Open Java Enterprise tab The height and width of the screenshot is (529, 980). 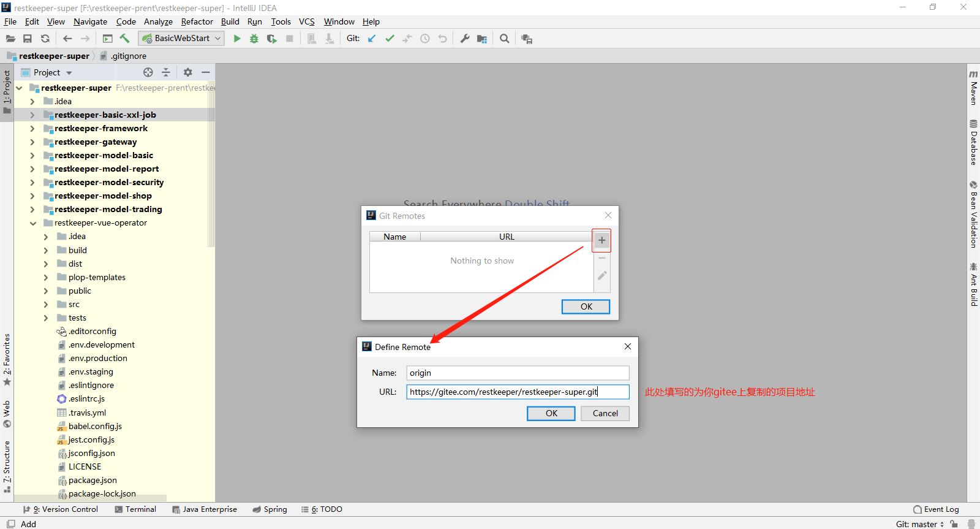tap(205, 509)
